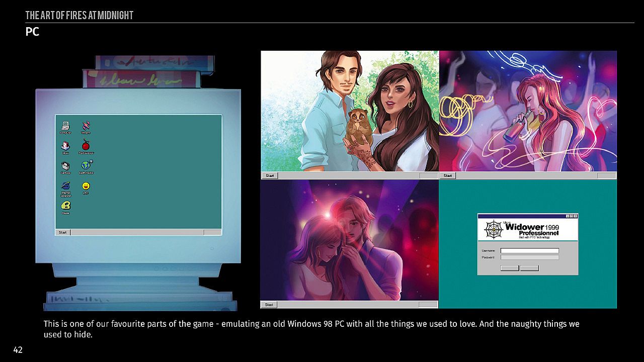
Task: Click the 'PC' page heading
Action: tap(32, 32)
